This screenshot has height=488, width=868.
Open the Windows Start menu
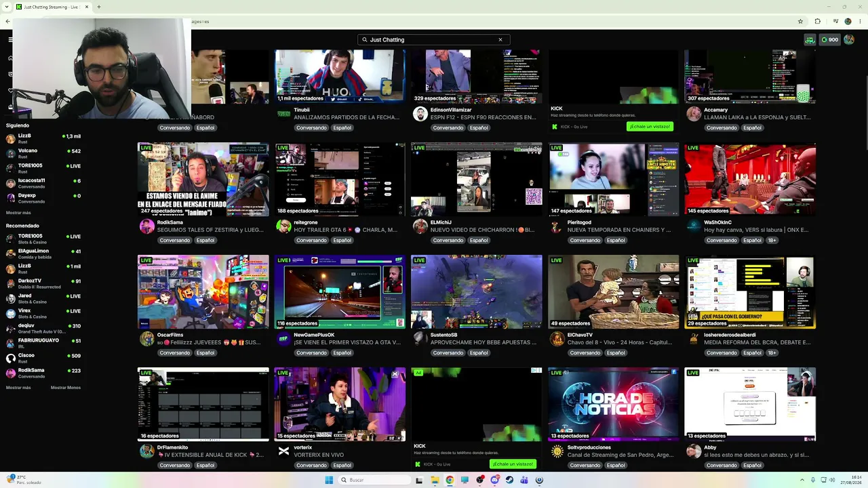tap(329, 480)
